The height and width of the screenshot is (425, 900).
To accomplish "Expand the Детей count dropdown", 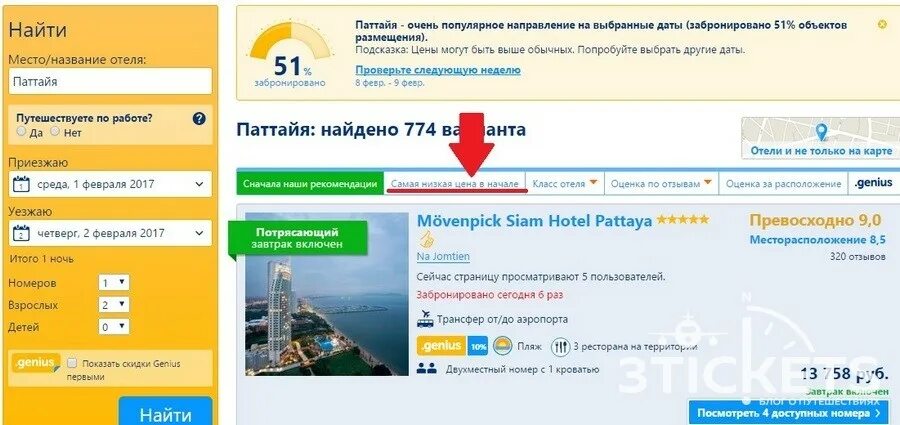I will [114, 327].
